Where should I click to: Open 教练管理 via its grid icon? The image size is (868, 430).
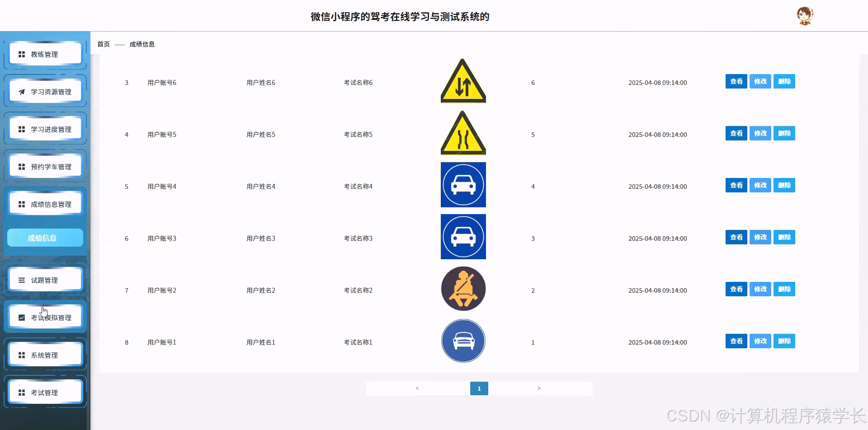pyautogui.click(x=21, y=54)
